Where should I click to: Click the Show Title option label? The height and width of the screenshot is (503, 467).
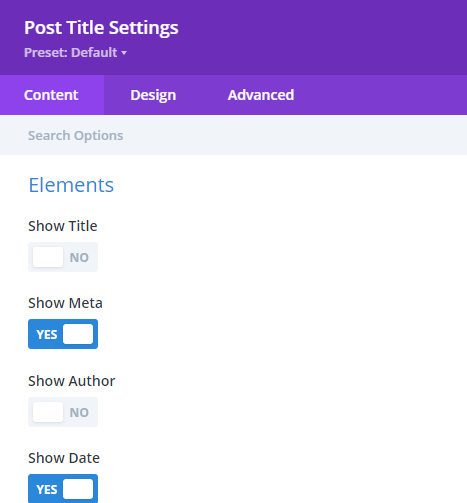[x=63, y=226]
